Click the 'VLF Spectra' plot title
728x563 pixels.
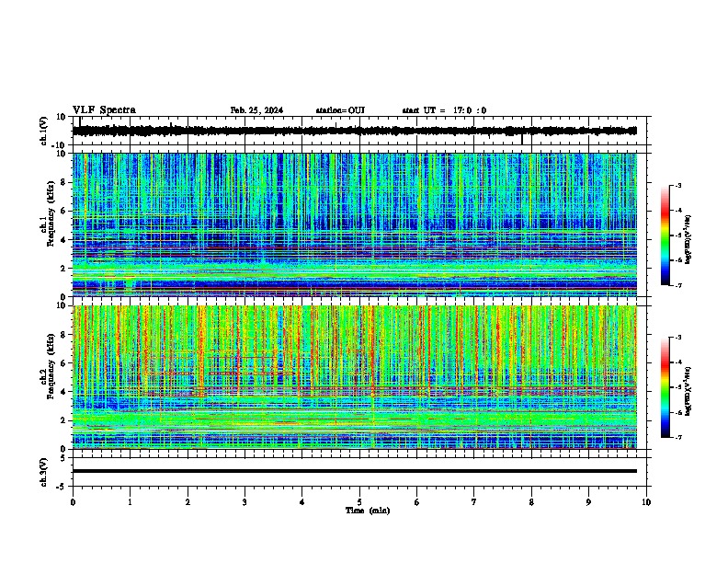[104, 110]
